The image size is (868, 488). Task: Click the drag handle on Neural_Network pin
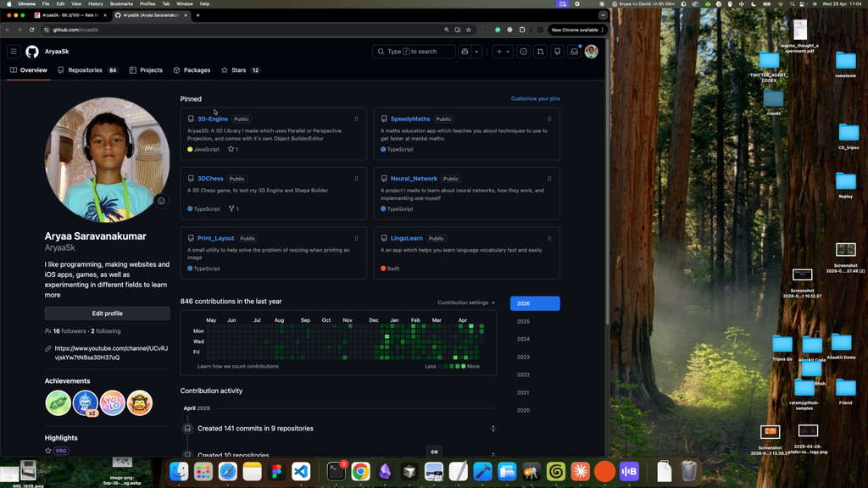(549, 179)
